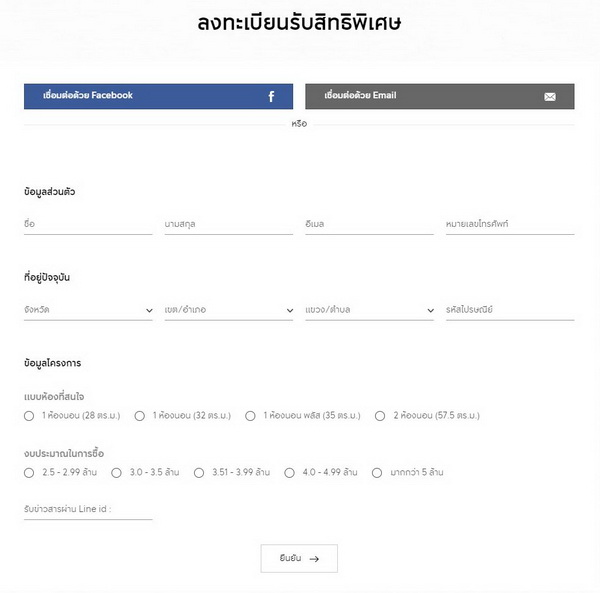Screen dimensions: 600x593
Task: Select budget 2.5 - 2.99 ล้าน
Action: [x=29, y=473]
